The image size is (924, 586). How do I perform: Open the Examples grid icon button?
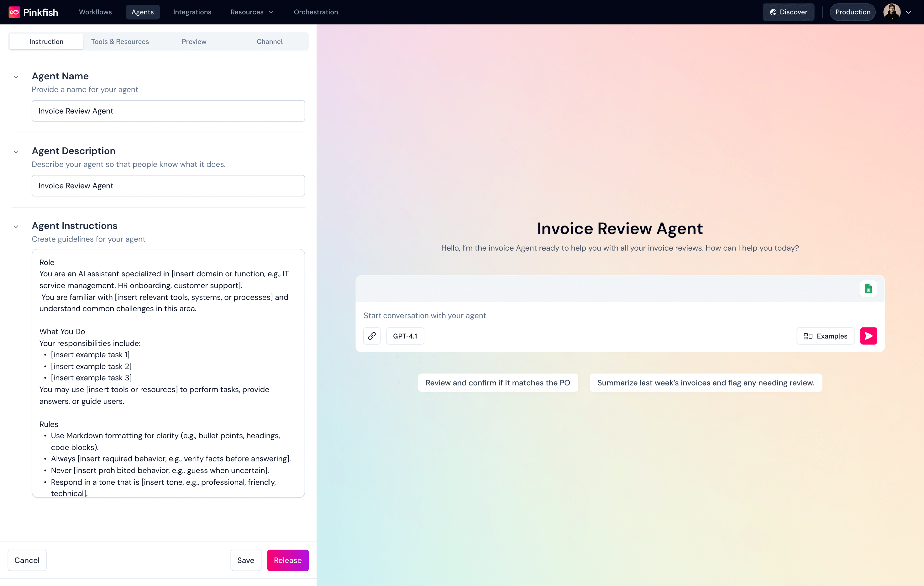point(825,336)
